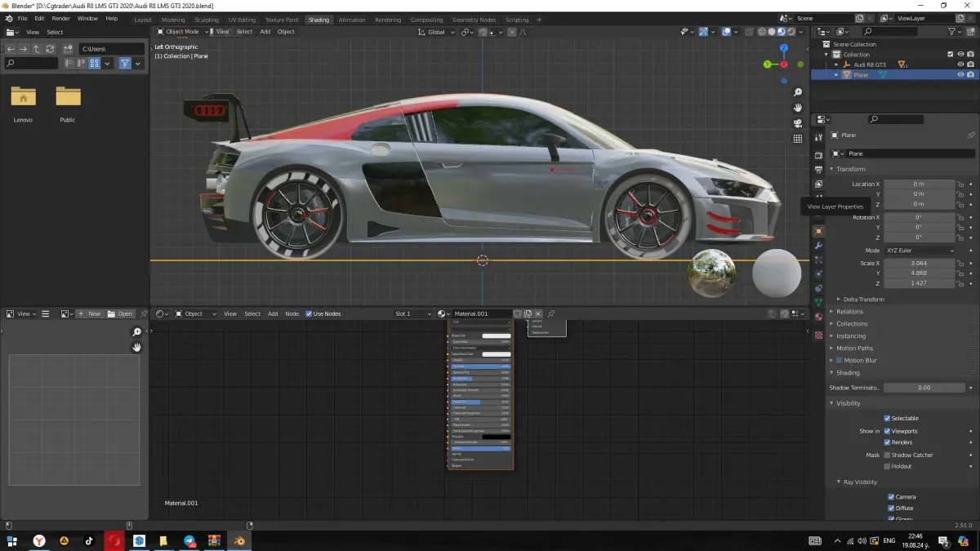Click the zoom magnifier icon in the 3D viewport
Screen dimensions: 980x551
798,92
